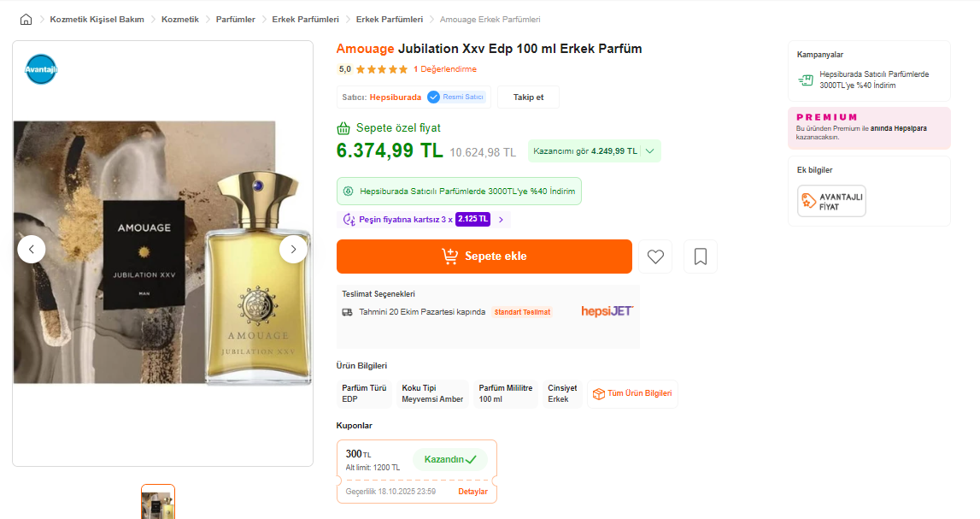The image size is (980, 519).
Task: Click the Resmi Satıcı verified badge
Action: pos(456,97)
